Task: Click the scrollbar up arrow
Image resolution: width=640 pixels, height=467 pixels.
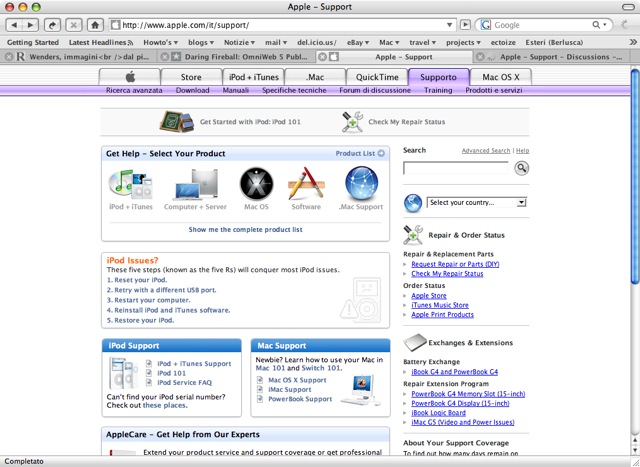Action: [635, 440]
